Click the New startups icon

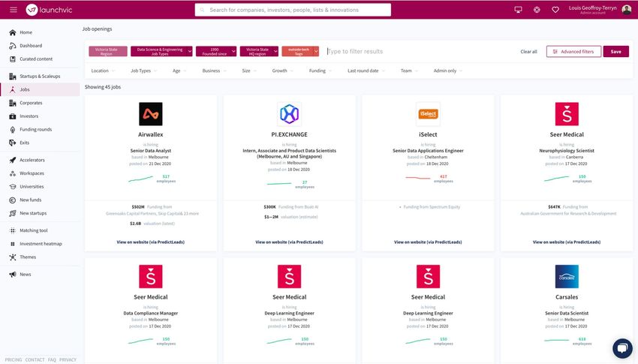pyautogui.click(x=13, y=213)
